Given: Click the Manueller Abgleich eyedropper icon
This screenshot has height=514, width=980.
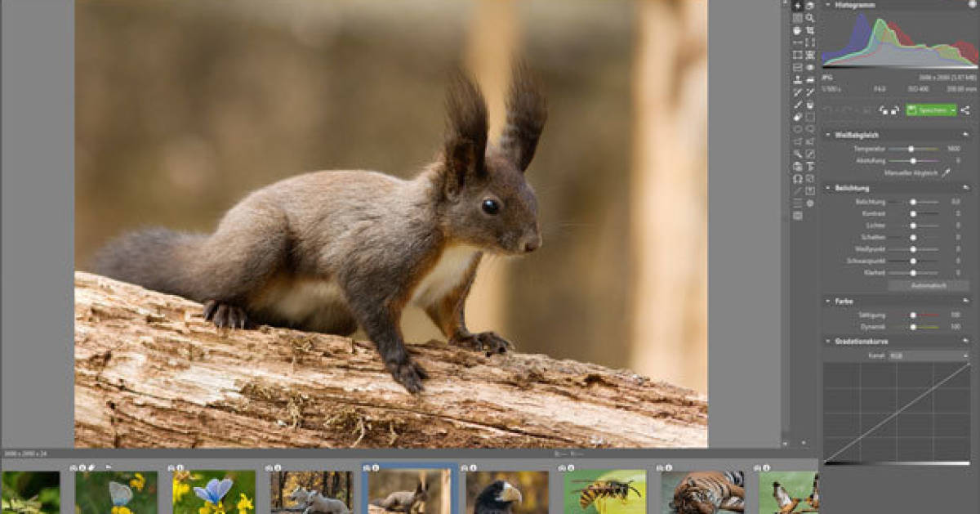Looking at the screenshot, I should (x=946, y=172).
